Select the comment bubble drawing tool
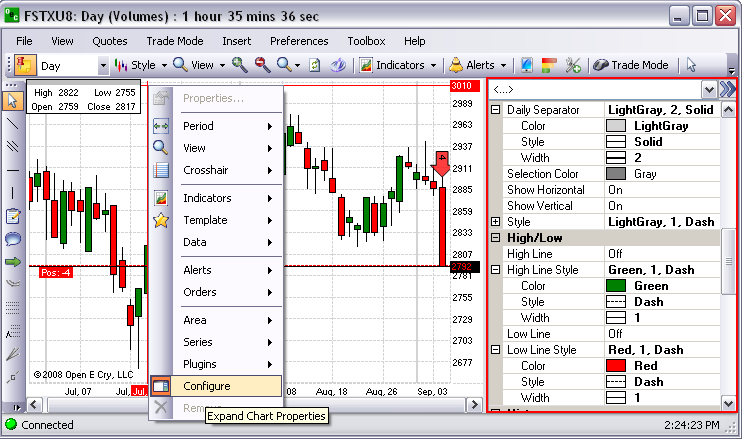Image resolution: width=742 pixels, height=439 pixels. [13, 238]
